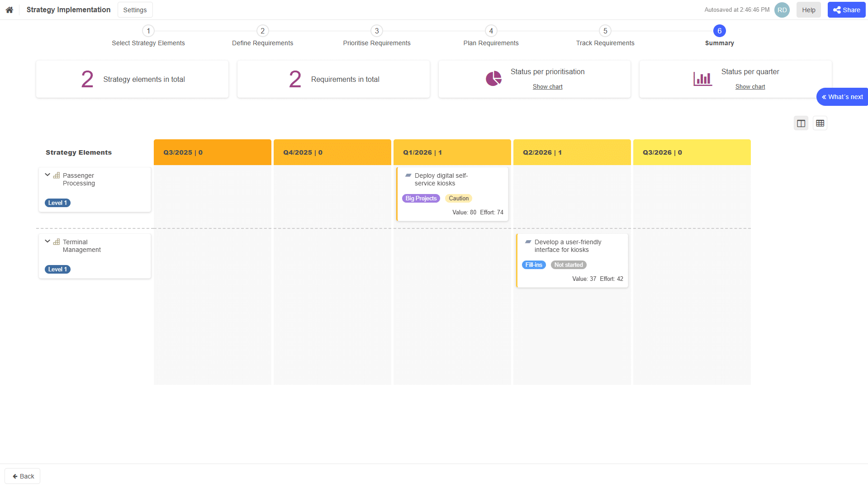Open the RD user avatar

[782, 10]
